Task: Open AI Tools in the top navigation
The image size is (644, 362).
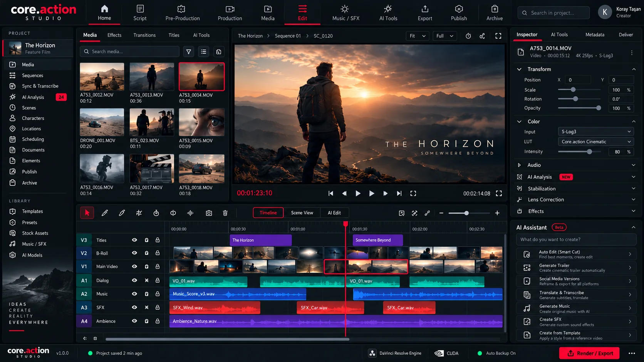Action: point(388,13)
